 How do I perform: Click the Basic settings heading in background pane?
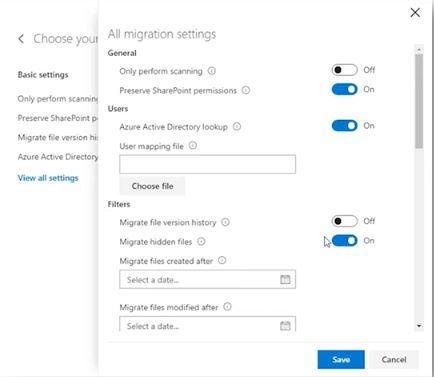click(43, 75)
